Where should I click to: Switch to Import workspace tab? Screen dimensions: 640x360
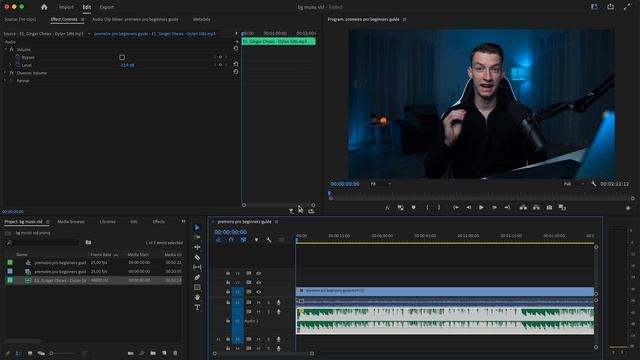click(66, 7)
